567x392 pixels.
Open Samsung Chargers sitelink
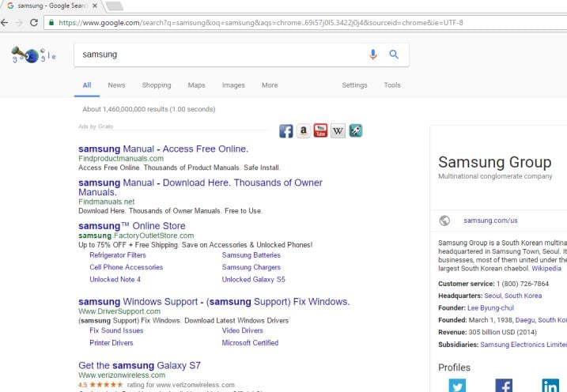point(251,267)
